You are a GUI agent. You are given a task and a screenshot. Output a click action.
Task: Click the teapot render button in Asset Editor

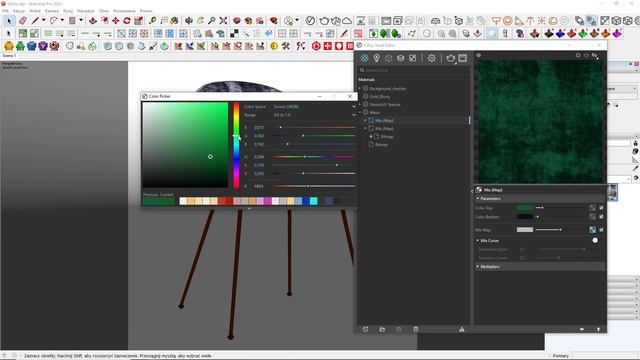point(450,58)
